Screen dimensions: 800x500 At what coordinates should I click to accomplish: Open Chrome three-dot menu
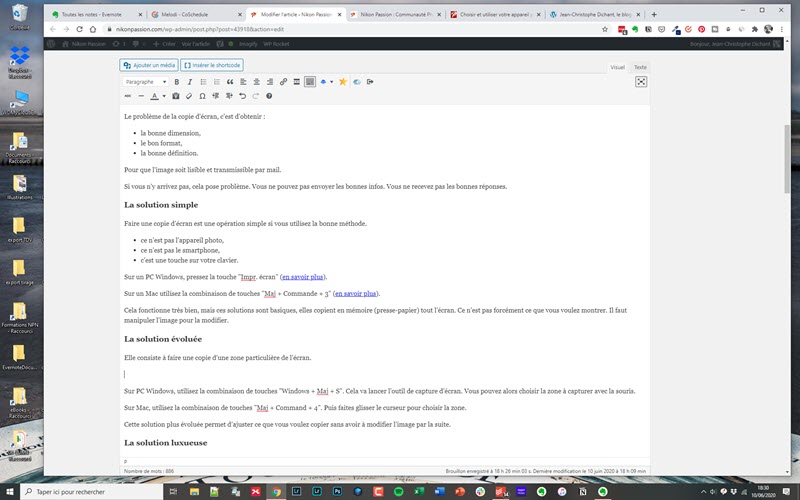pyautogui.click(x=782, y=29)
